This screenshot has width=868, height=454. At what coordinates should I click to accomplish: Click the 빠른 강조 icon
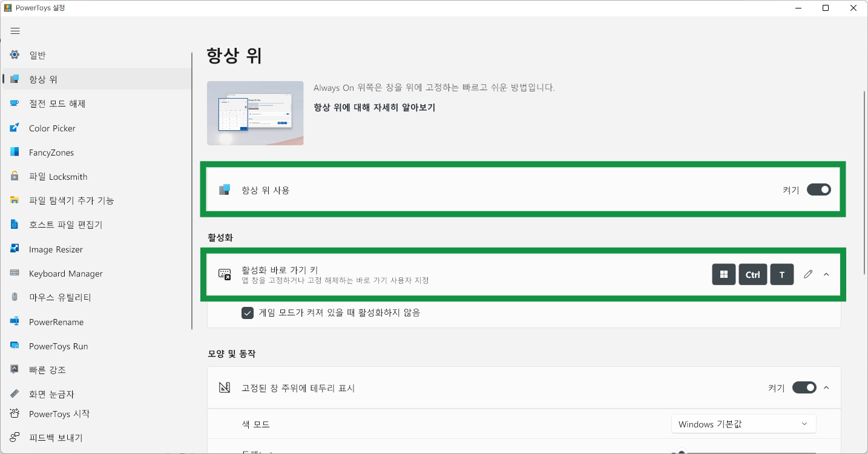15,369
